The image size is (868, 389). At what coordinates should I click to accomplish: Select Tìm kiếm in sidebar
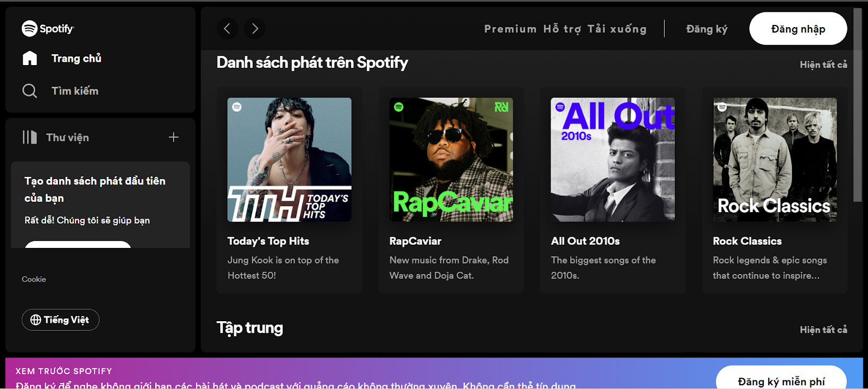click(75, 91)
